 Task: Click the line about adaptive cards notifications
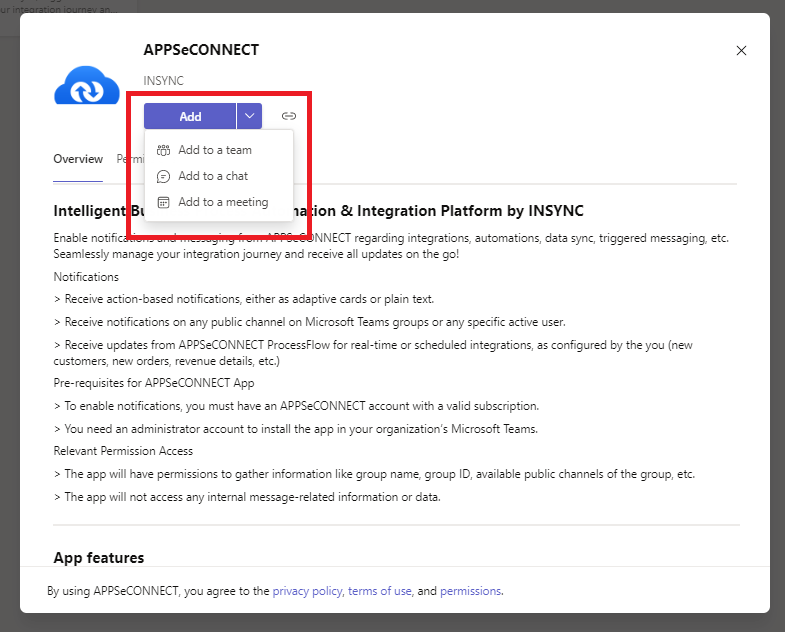244,299
